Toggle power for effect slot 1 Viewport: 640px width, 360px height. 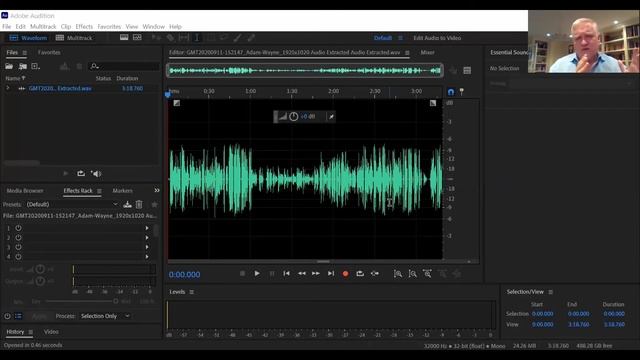pos(18,228)
